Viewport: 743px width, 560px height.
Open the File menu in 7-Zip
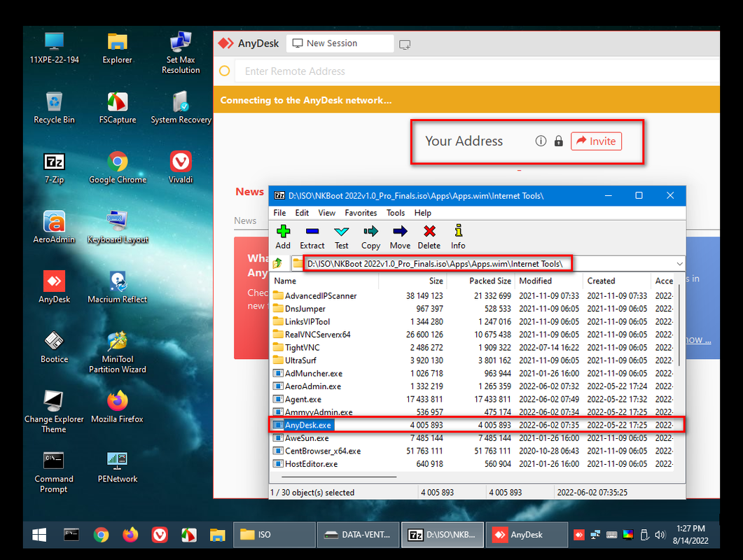(279, 213)
